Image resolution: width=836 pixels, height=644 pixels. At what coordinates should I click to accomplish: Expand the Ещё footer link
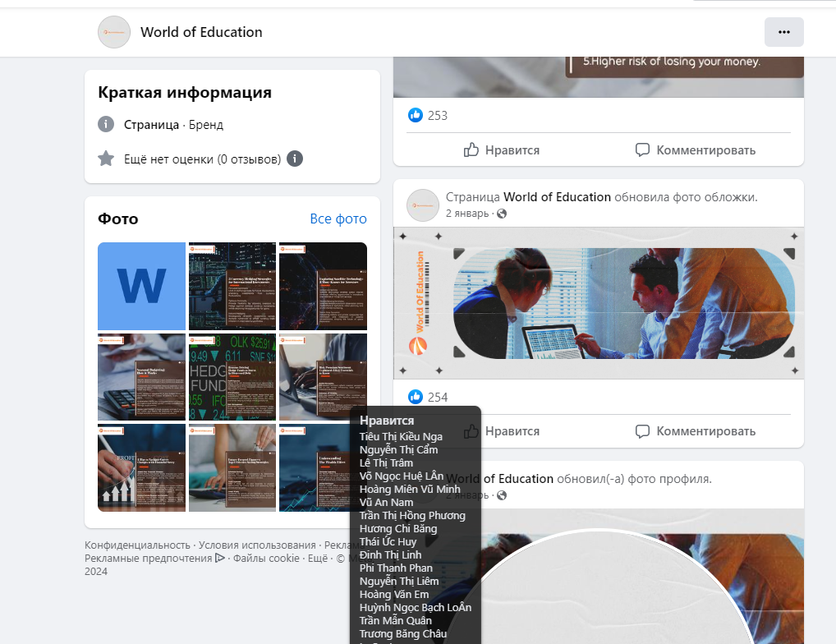pos(318,559)
